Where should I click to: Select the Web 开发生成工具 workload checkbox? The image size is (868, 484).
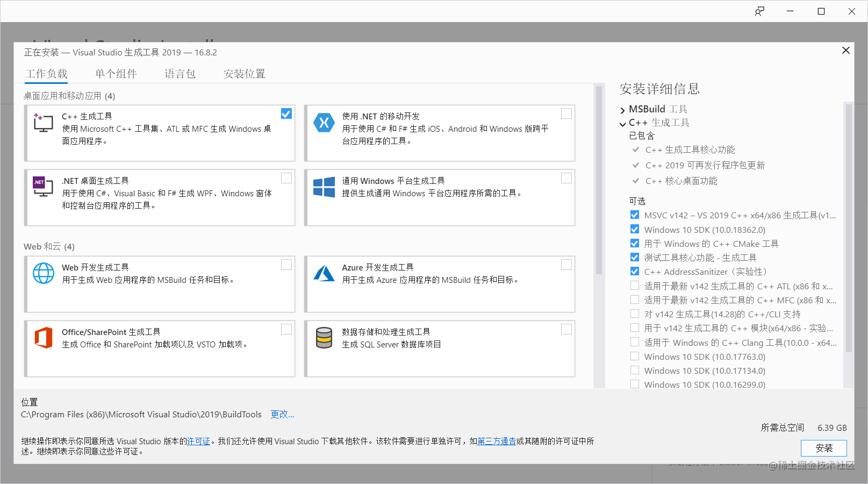286,265
